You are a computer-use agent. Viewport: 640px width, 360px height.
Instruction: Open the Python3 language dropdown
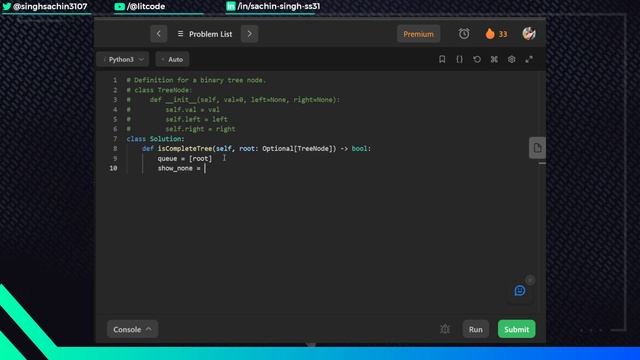click(123, 60)
